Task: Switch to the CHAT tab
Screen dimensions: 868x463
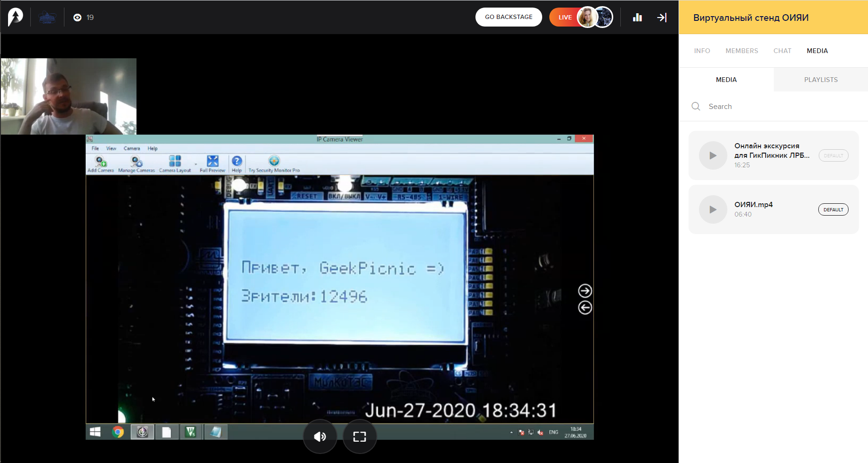Action: 782,51
